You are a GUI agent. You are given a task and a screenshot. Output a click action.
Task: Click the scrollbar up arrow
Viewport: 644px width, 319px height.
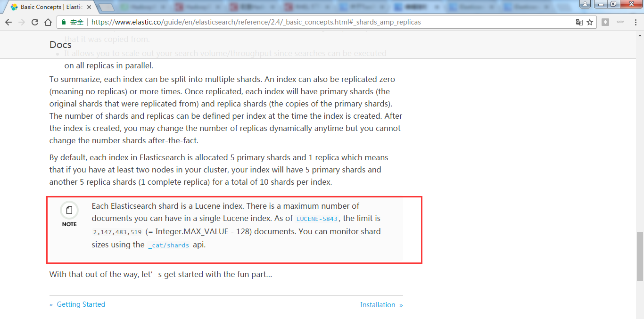(640, 35)
